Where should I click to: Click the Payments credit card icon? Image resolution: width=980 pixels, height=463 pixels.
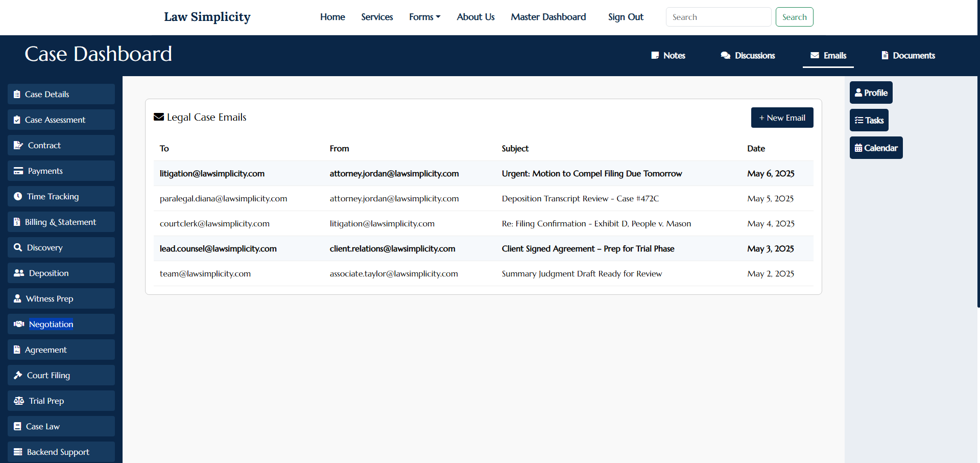click(18, 171)
